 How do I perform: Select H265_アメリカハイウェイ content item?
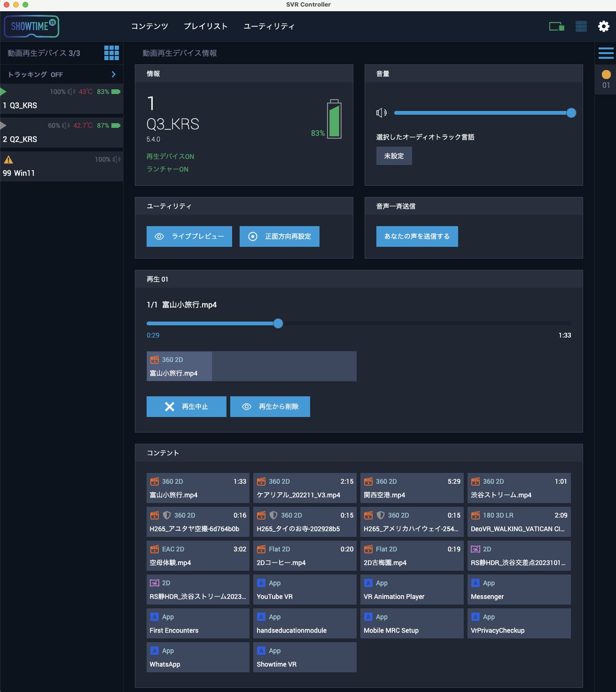click(412, 522)
